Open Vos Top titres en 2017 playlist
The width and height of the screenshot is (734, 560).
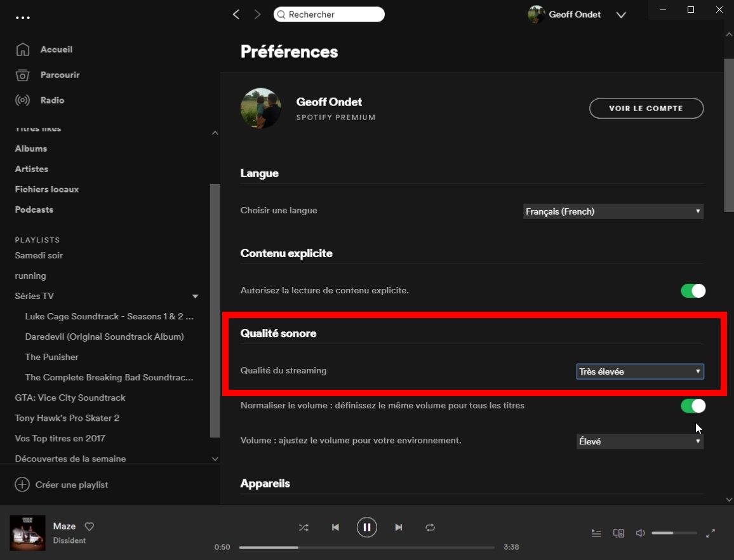click(x=60, y=438)
